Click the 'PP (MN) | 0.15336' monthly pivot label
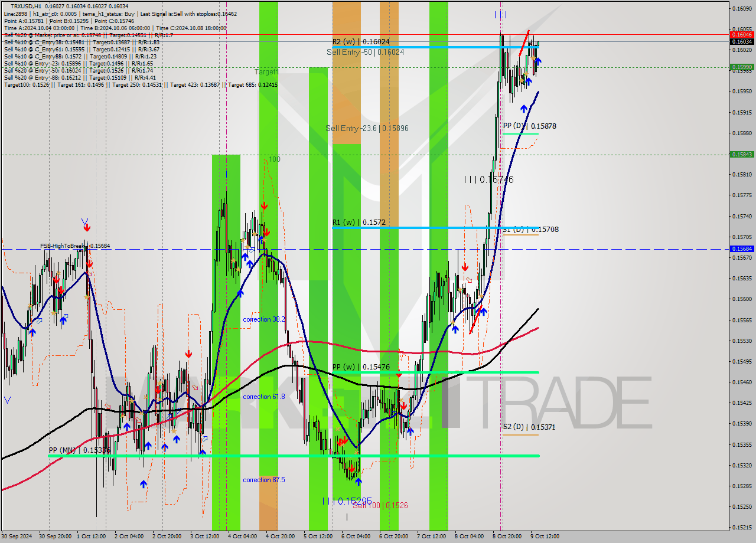 [79, 450]
